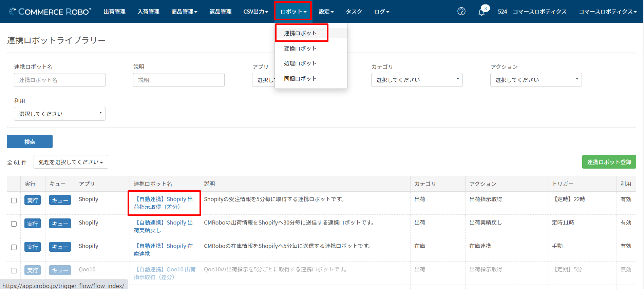Screen dimensions: 644x289
Task: Open 【自動連携】Shopify 出荷実績戻し link
Action: coord(163,226)
